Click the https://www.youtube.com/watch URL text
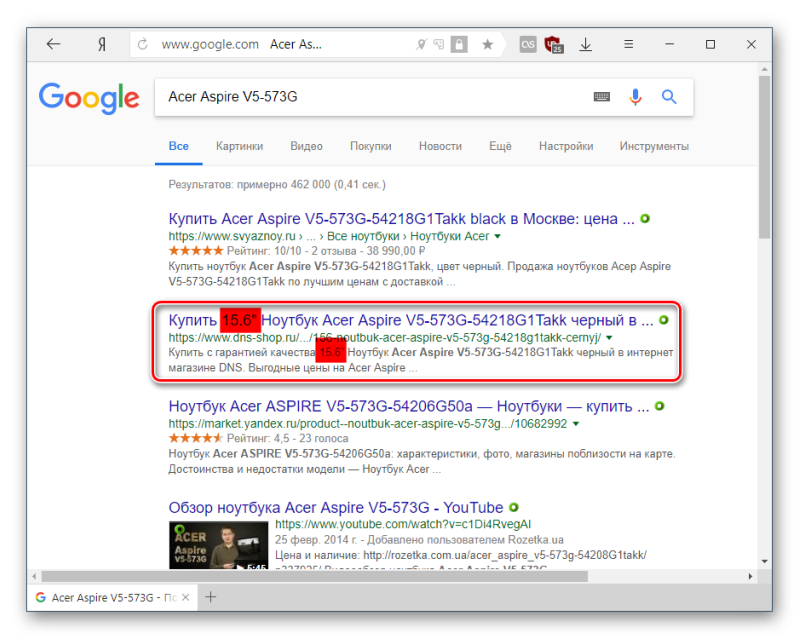The image size is (800, 639). [403, 524]
